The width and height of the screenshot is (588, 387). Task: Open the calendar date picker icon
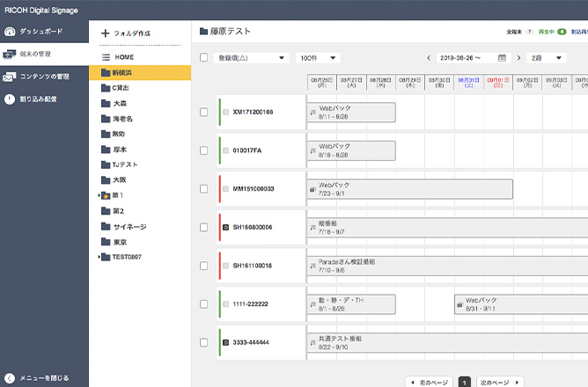point(502,58)
